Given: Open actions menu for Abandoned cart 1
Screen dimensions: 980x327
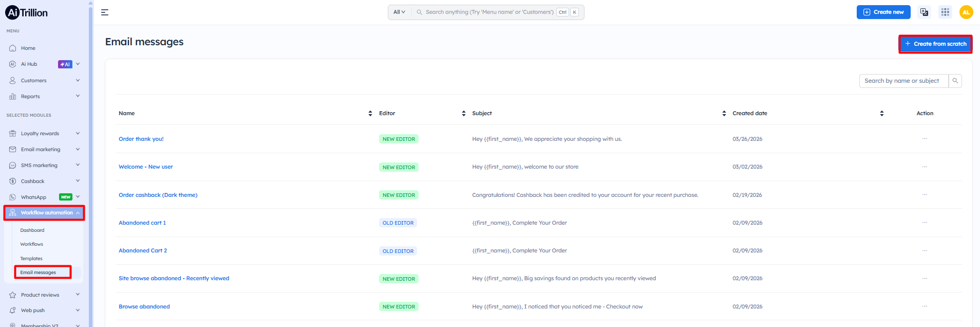Looking at the screenshot, I should tap(925, 223).
